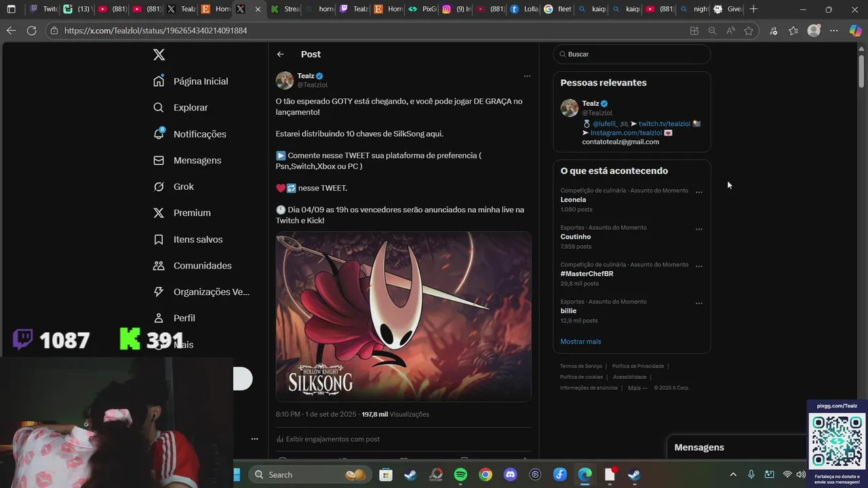Open Organizações Ve... sidebar item
868x488 pixels.
tap(201, 291)
